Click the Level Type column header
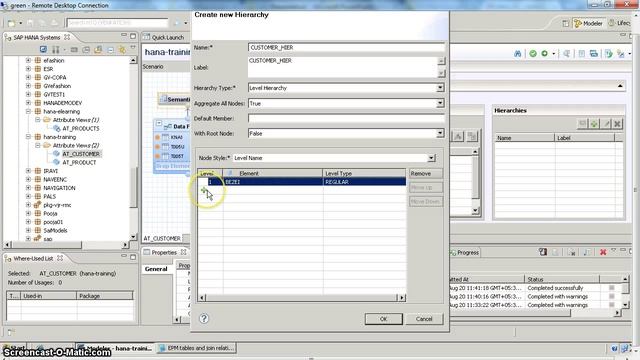This screenshot has width=640, height=360. click(x=364, y=173)
